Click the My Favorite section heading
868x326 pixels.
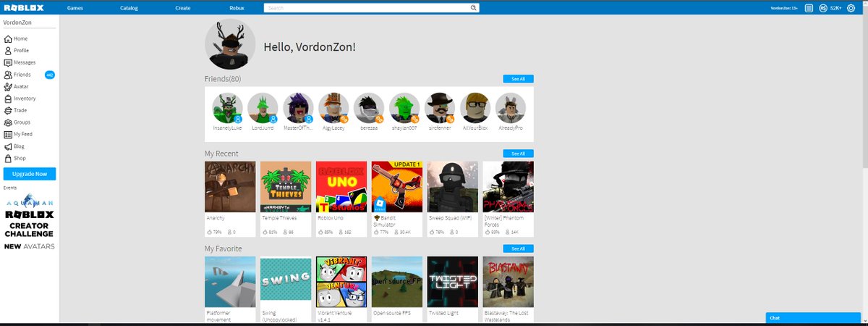point(224,248)
